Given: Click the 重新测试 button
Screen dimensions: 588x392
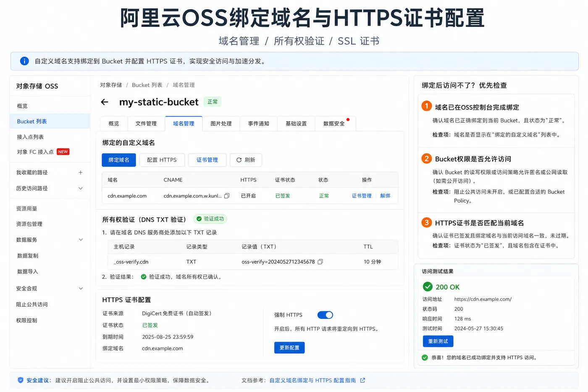Looking at the screenshot, I should click(438, 342).
